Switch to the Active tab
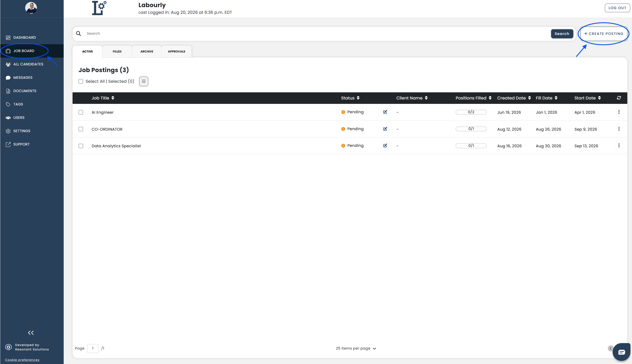This screenshot has width=632, height=364. pyautogui.click(x=87, y=51)
